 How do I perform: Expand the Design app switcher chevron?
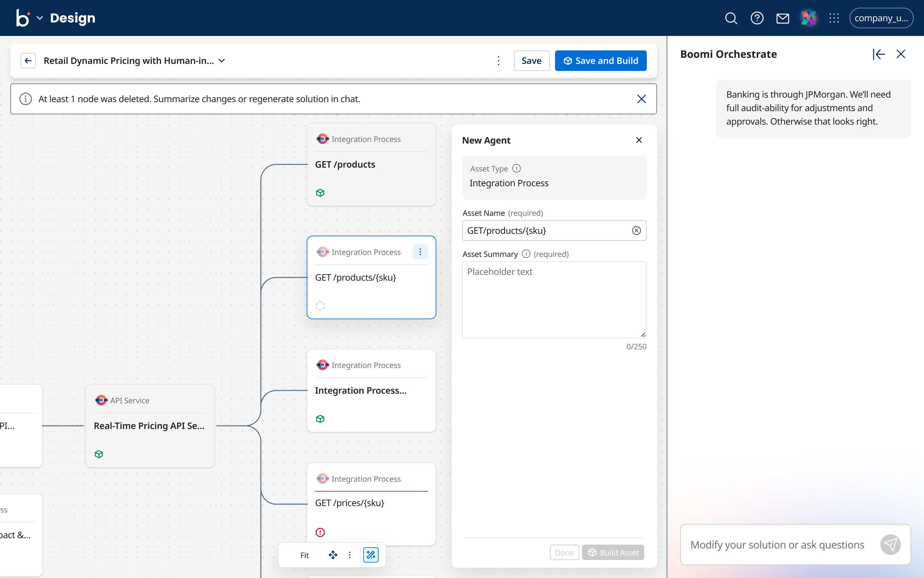click(x=40, y=18)
